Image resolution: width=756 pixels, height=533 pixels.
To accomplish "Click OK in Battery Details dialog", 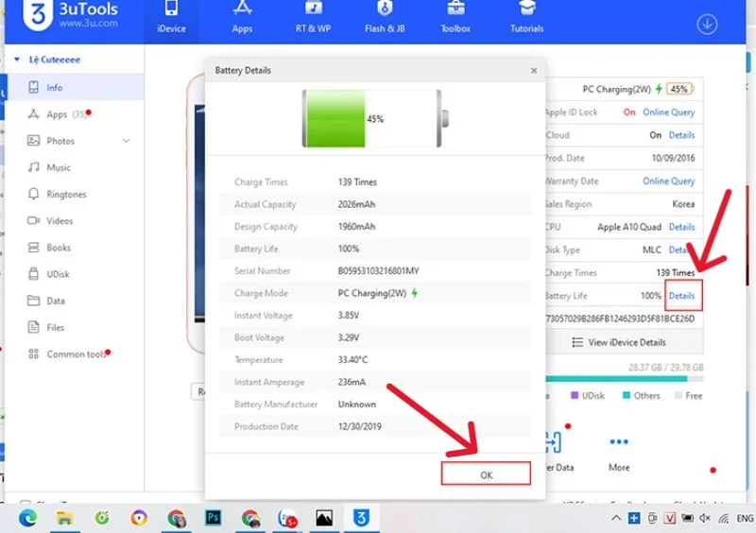I will [x=486, y=474].
